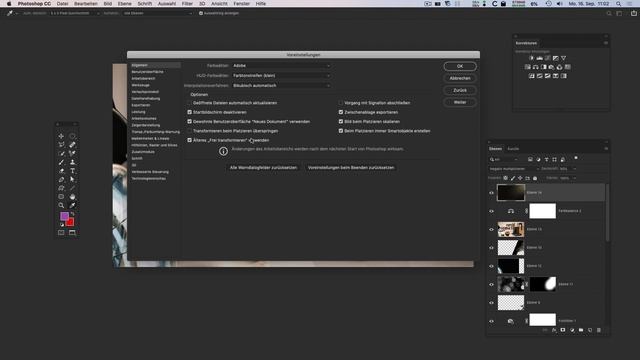Add layer mask icon in Ebenen
Image resolution: width=640 pixels, height=360 pixels.
click(x=563, y=330)
